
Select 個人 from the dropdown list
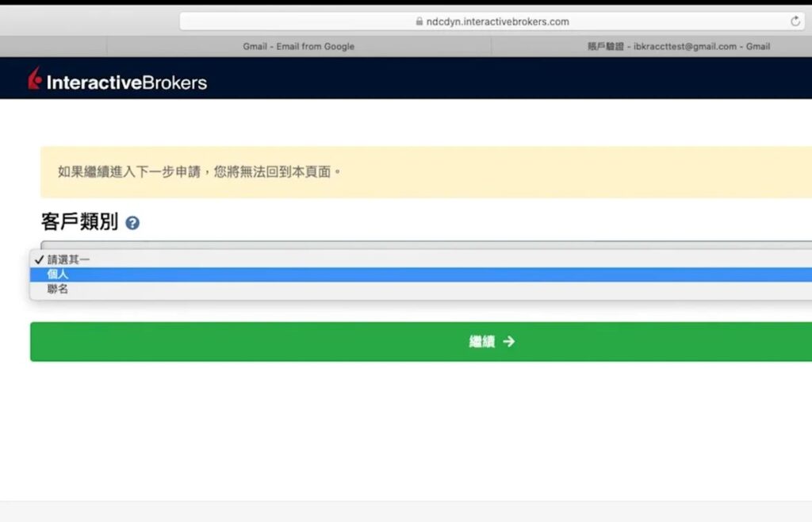58,274
